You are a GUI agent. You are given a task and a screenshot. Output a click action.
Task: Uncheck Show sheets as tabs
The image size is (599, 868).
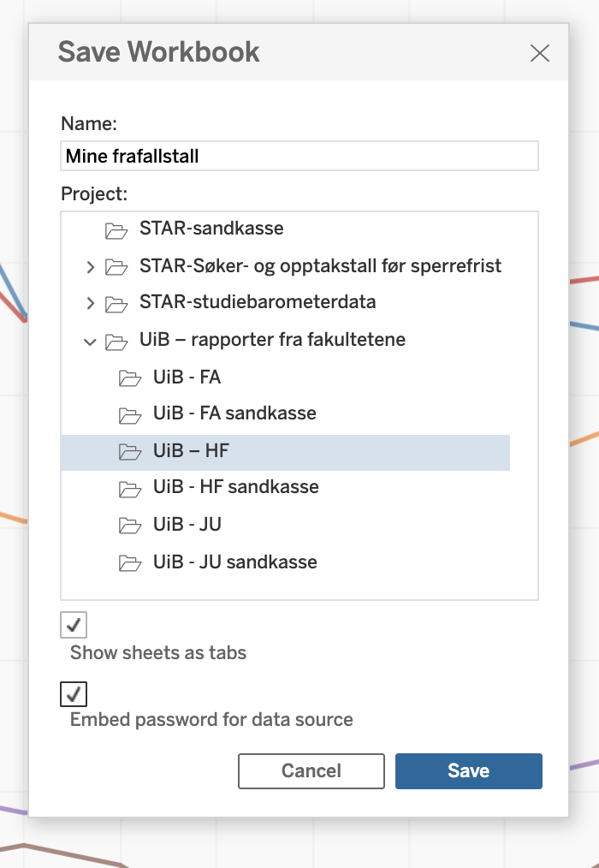pyautogui.click(x=74, y=625)
